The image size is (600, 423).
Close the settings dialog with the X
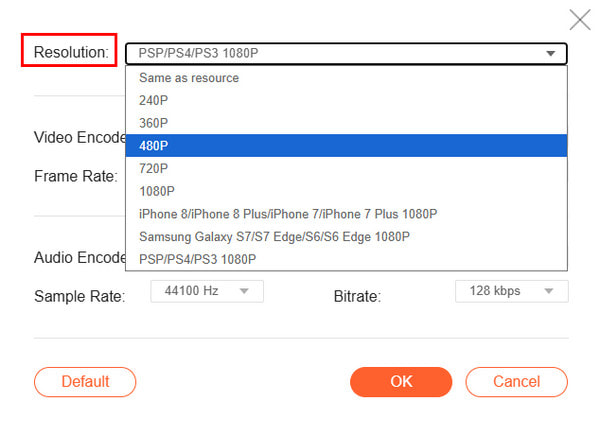click(x=579, y=19)
